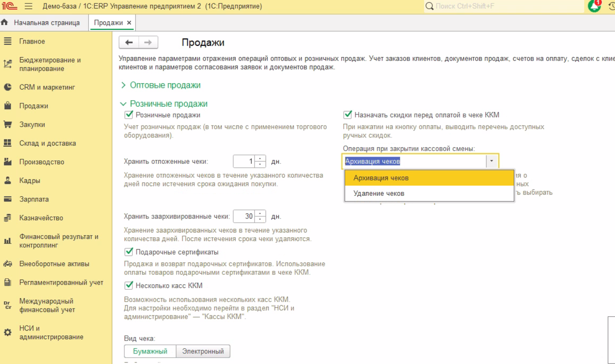This screenshot has height=364, width=615.
Task: Toggle the Подарочные сертификаты checkbox
Action: click(x=129, y=252)
